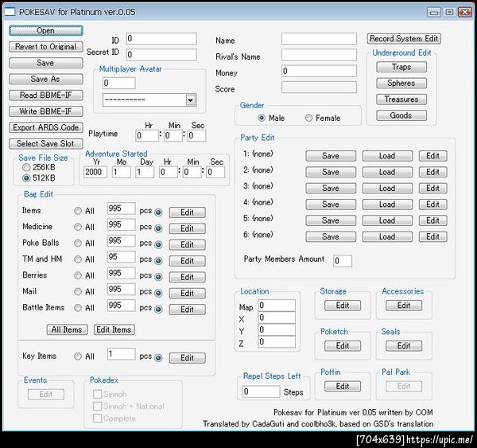Viewport: 477px width, 448px height.
Task: Click Playtime Hr field
Action: point(147,135)
